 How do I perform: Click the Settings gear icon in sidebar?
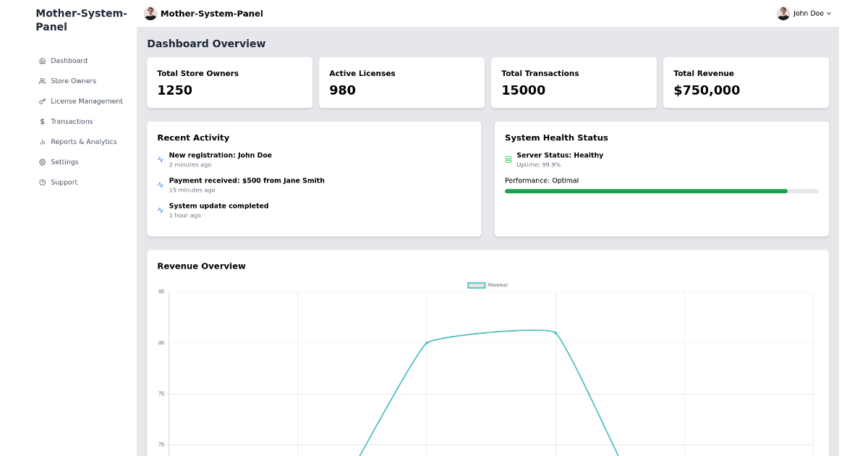click(42, 162)
